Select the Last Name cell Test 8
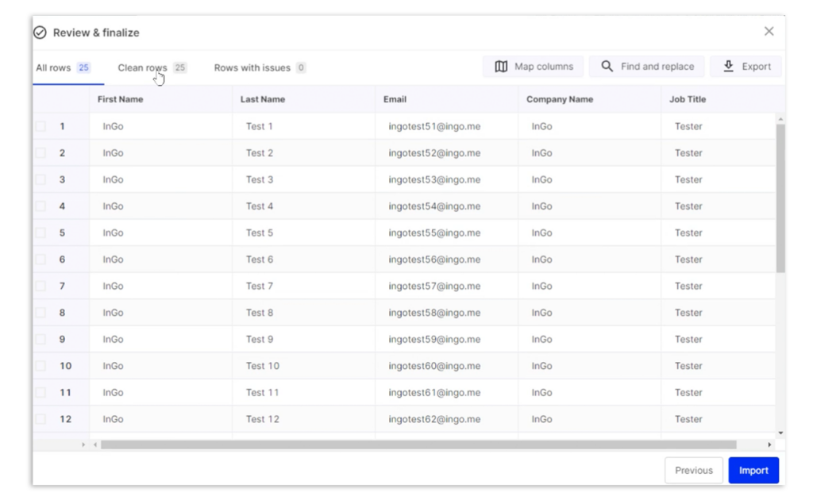Viewport: 813px width, 504px height. point(304,313)
